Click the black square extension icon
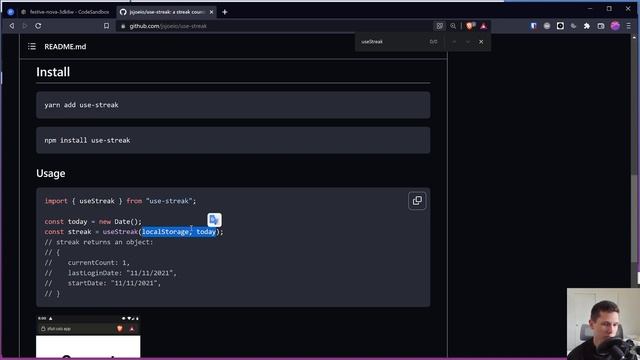 pyautogui.click(x=560, y=26)
